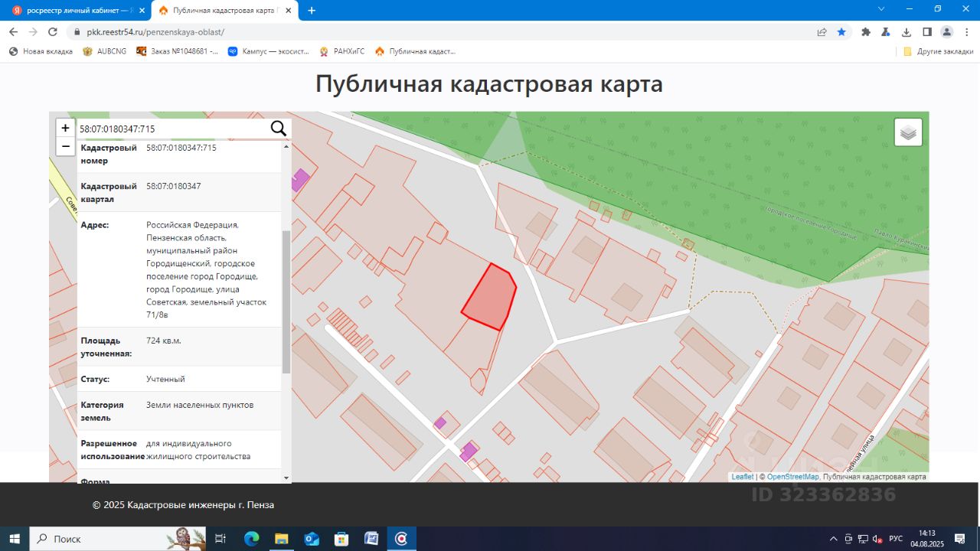Open Другие закладки bookmarks folder

coord(938,51)
